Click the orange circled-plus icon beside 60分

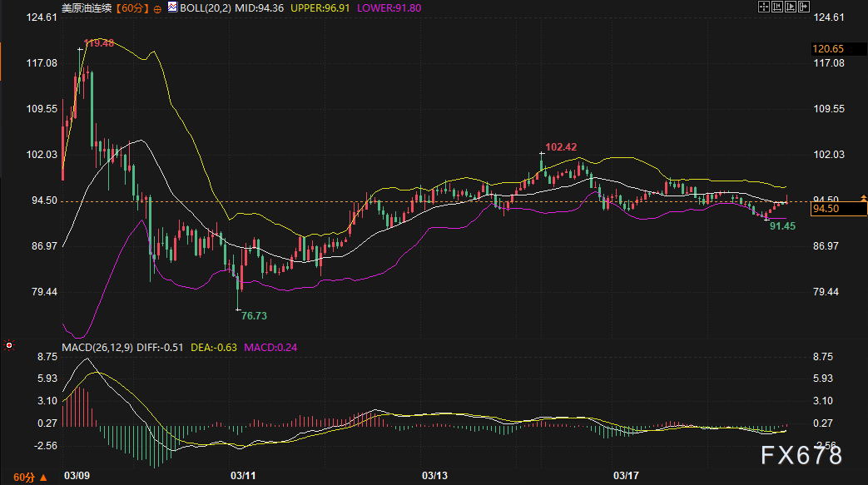click(158, 7)
